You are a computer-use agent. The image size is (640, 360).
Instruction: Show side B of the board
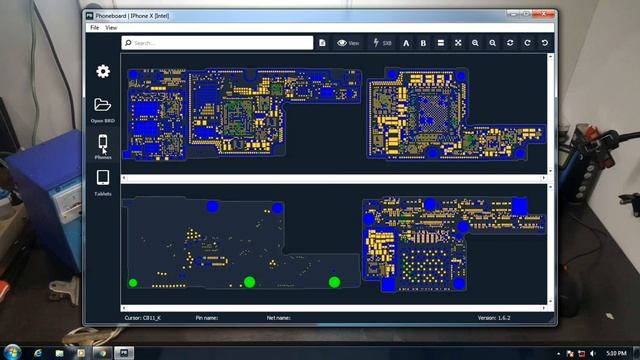[x=423, y=43]
